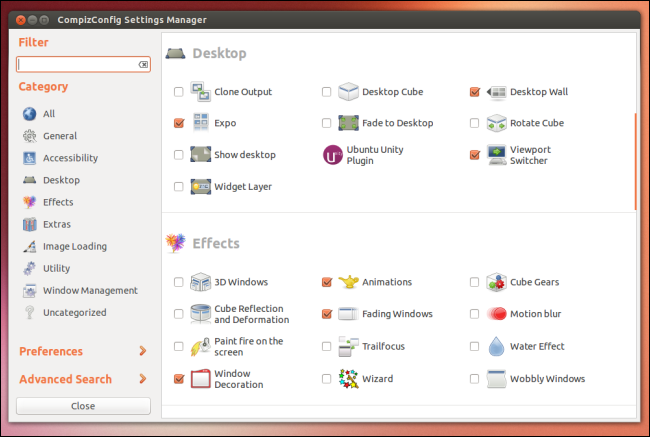This screenshot has width=650, height=437.
Task: Click the Trailfocus plugin label
Action: click(383, 346)
